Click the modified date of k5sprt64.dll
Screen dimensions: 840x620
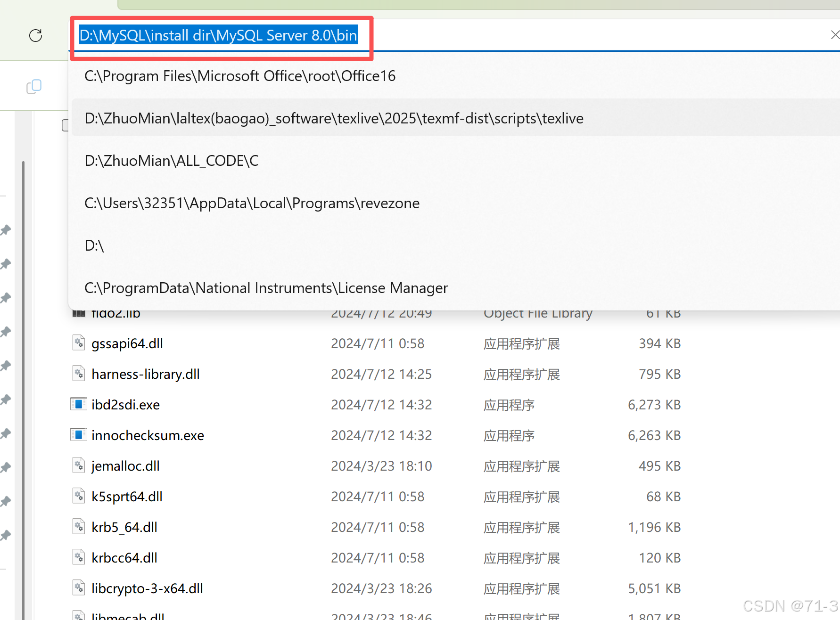coord(378,497)
